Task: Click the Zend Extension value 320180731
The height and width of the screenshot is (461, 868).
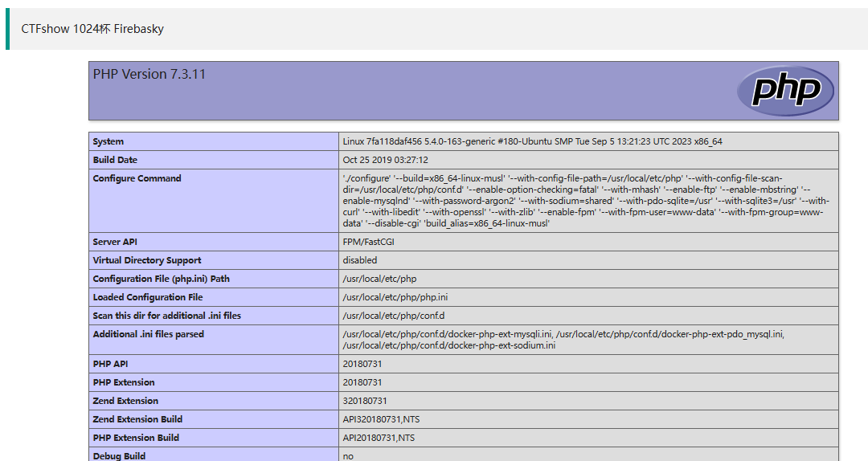Action: coord(364,401)
